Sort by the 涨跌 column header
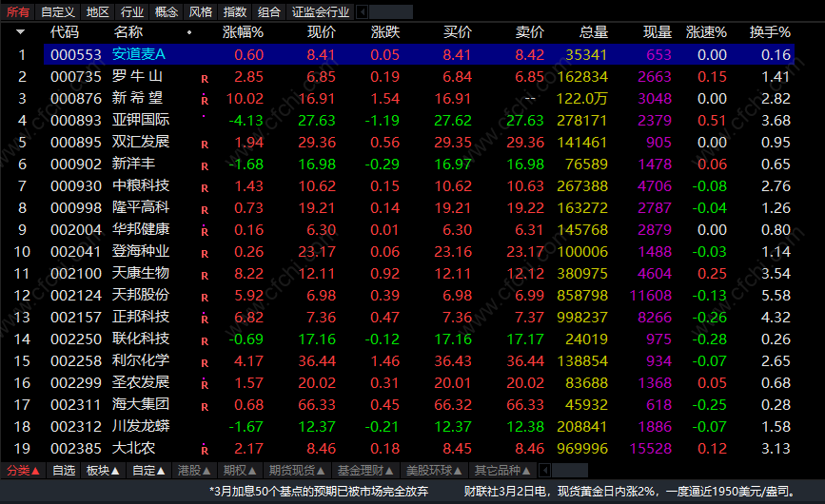The height and width of the screenshot is (504, 825). tap(385, 32)
